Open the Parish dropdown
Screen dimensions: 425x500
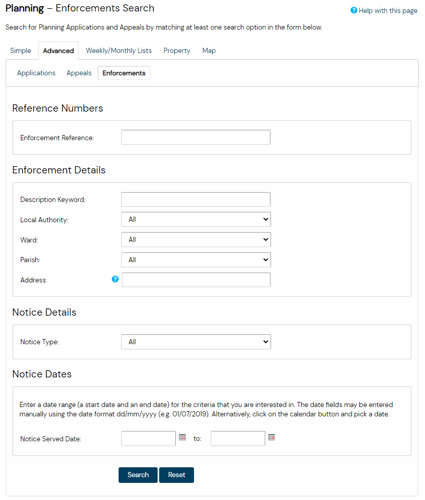(196, 260)
